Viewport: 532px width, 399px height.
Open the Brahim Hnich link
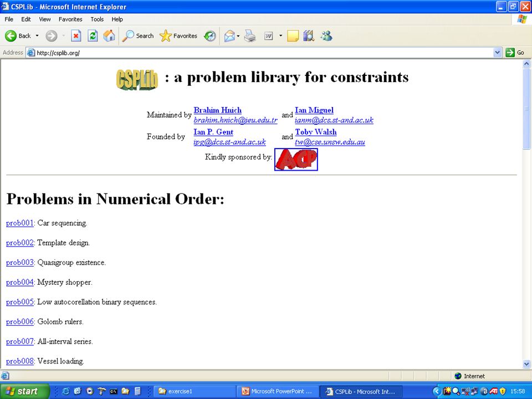pyautogui.click(x=217, y=110)
